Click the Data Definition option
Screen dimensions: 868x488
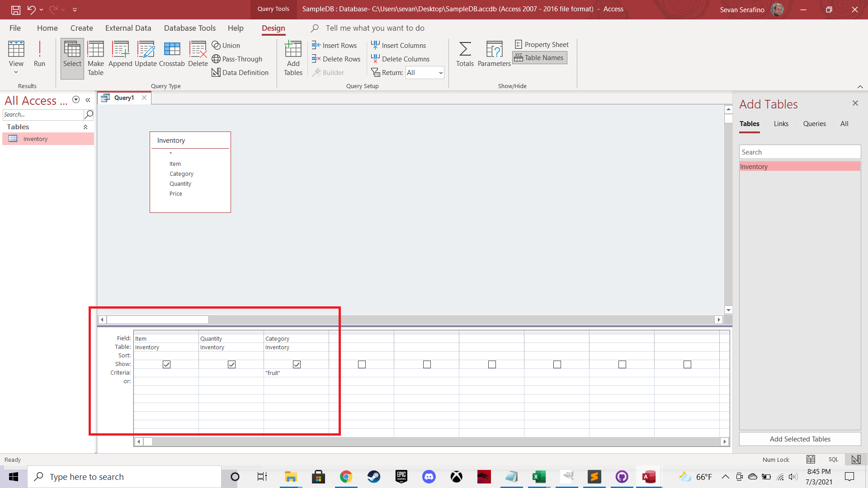click(240, 72)
